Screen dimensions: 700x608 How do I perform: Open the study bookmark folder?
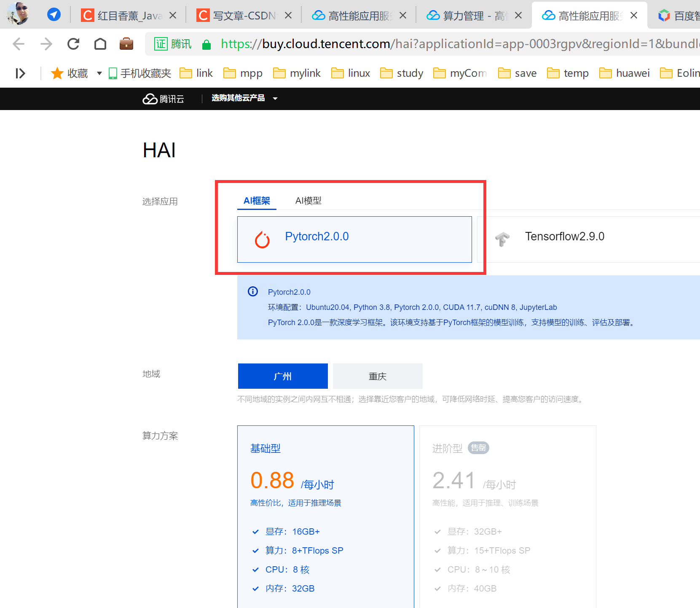(x=402, y=73)
